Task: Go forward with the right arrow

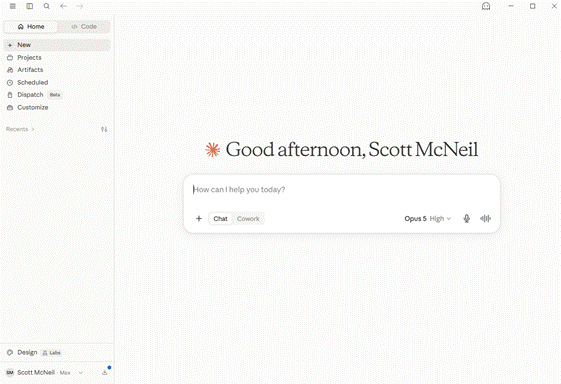Action: (80, 6)
